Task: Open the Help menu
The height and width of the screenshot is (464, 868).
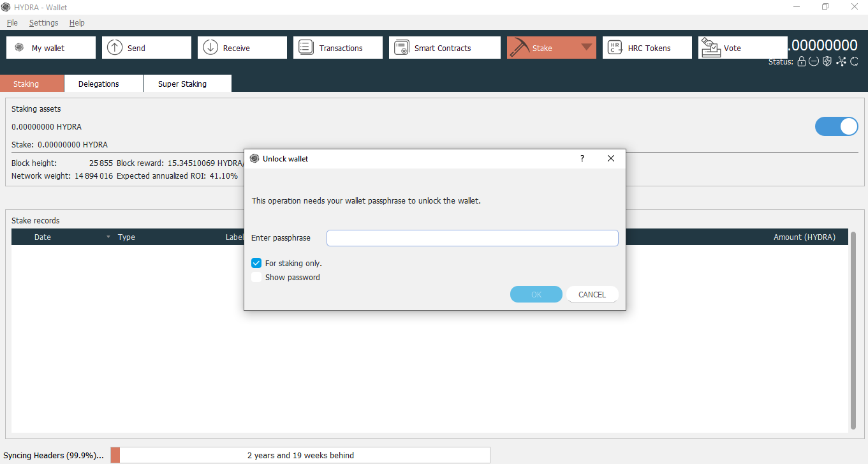Action: pyautogui.click(x=77, y=22)
